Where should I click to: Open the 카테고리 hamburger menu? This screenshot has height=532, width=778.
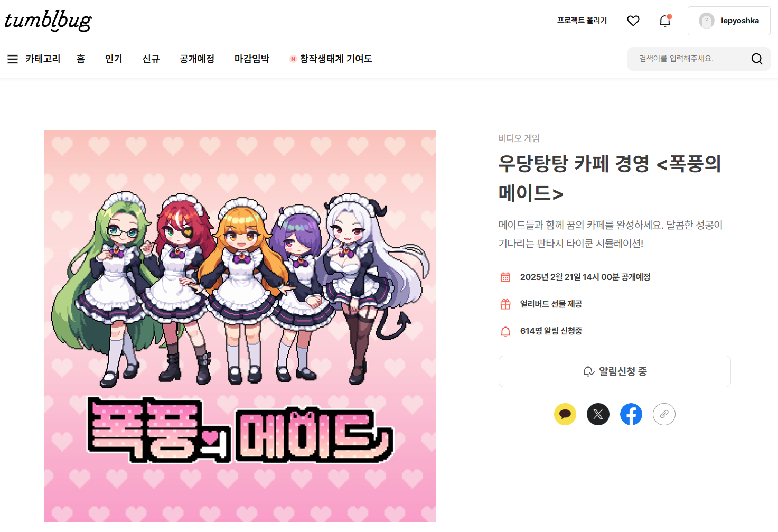(34, 59)
